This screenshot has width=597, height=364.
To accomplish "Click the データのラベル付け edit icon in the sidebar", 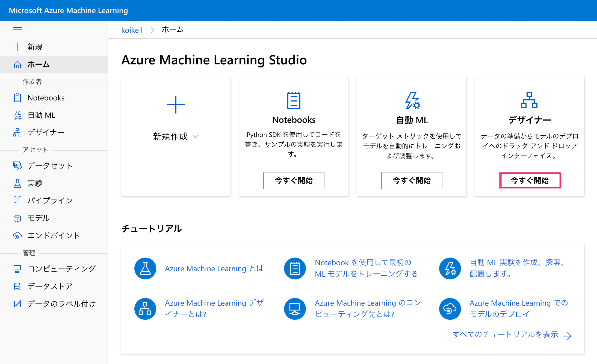I will tap(17, 304).
